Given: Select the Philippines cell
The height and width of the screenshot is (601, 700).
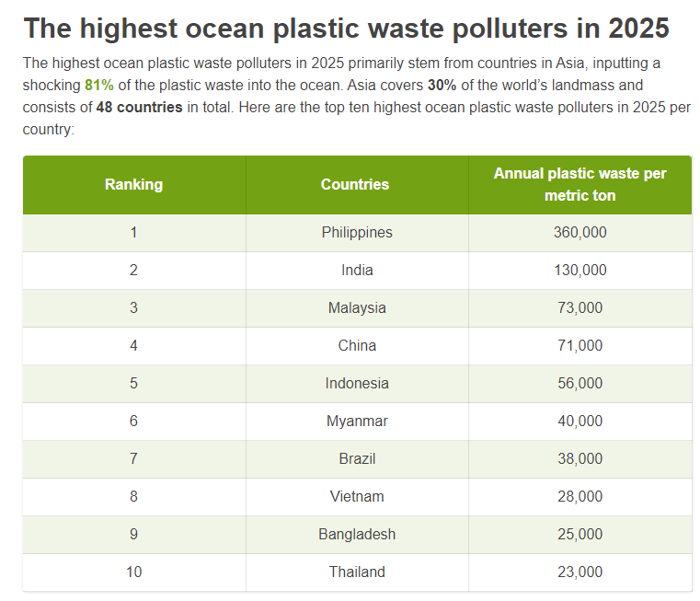Looking at the screenshot, I should click(357, 232).
